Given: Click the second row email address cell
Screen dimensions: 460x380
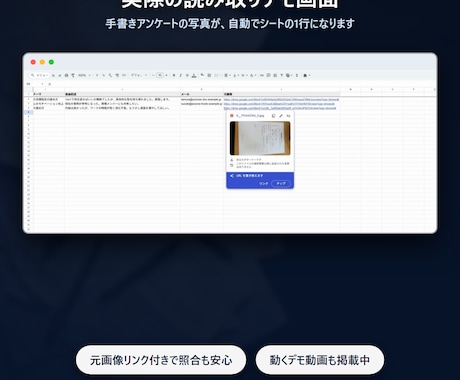Looking at the screenshot, I should pyautogui.click(x=201, y=104).
